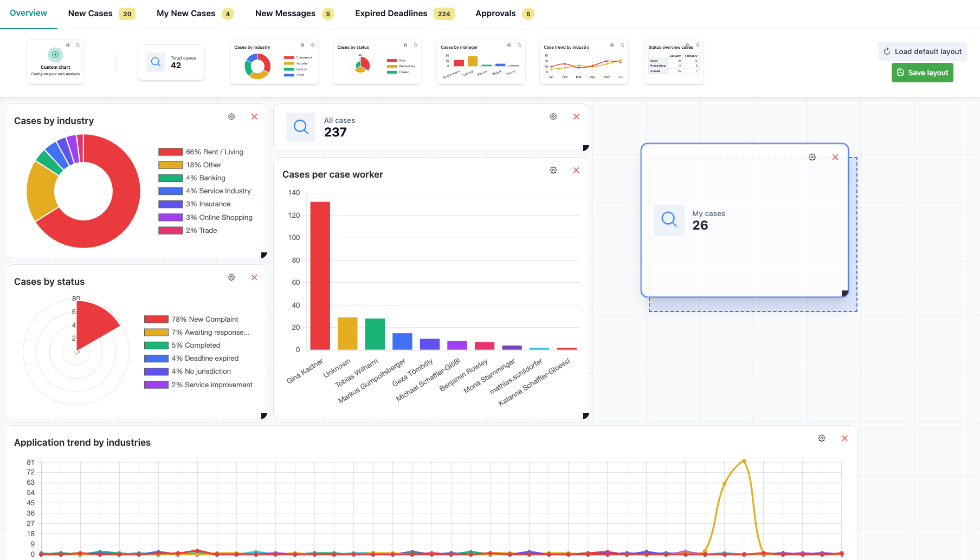Click the magnifier icon in My cases widget

[669, 220]
